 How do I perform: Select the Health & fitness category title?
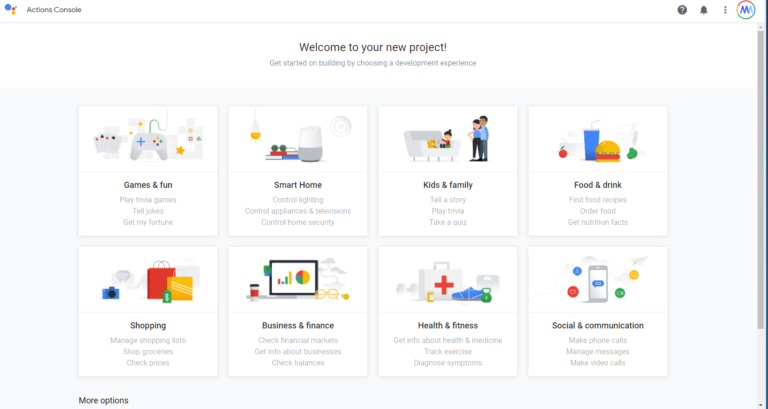(x=448, y=326)
